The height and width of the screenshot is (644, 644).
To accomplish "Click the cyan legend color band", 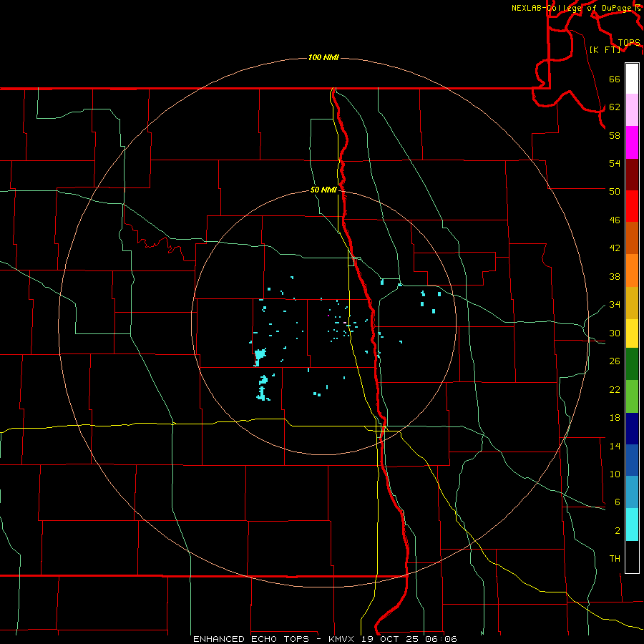I will tap(632, 525).
